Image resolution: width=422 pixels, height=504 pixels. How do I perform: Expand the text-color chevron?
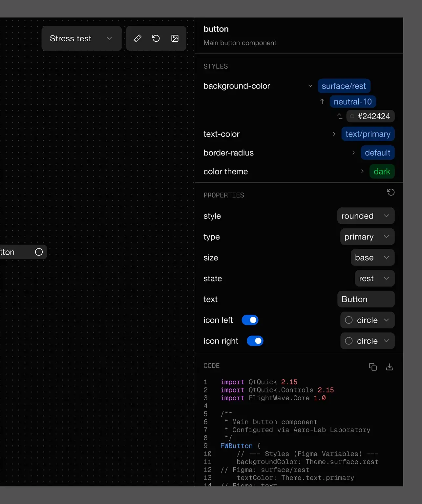click(334, 134)
